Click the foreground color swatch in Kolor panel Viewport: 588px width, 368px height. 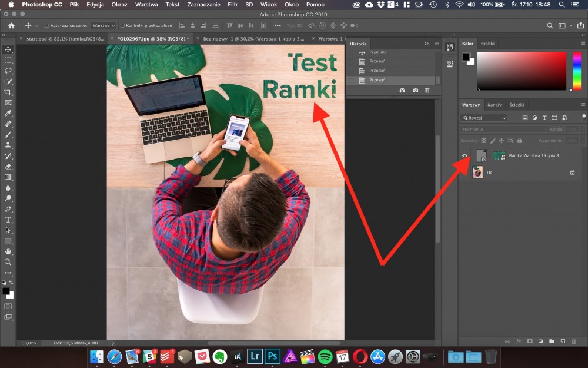tap(466, 57)
